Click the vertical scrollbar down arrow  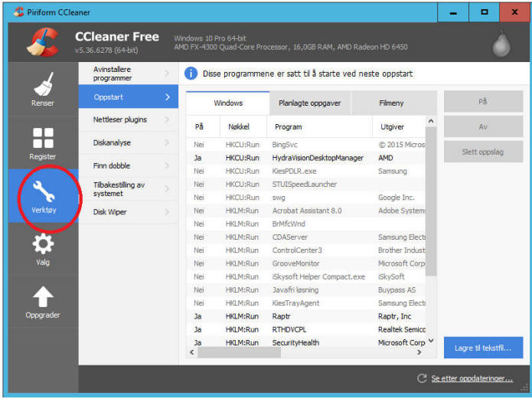tap(431, 340)
